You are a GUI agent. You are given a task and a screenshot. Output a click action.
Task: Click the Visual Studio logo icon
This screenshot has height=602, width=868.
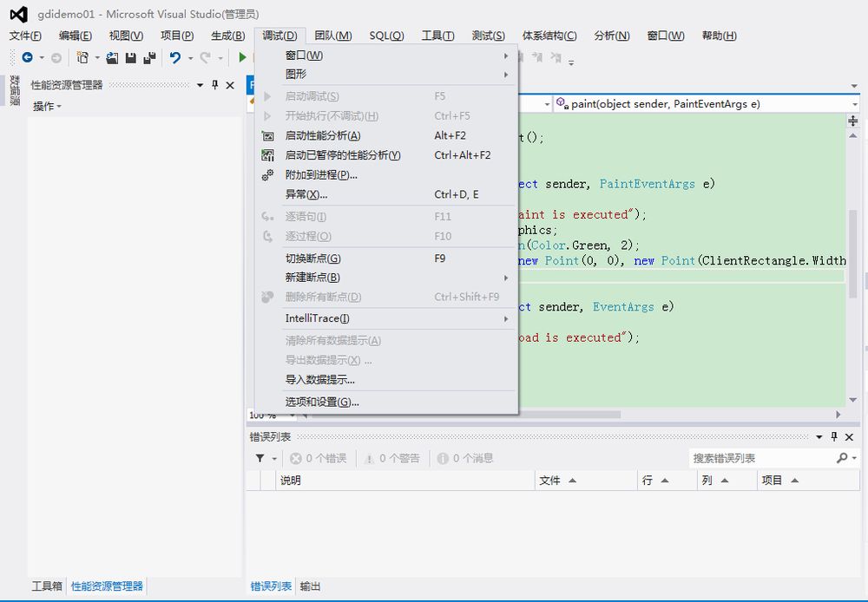(x=19, y=15)
